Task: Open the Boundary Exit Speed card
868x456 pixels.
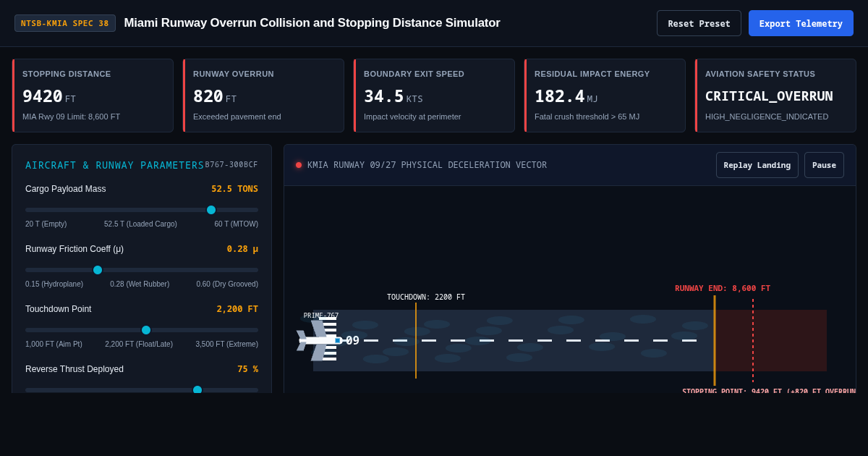Action: point(434,96)
